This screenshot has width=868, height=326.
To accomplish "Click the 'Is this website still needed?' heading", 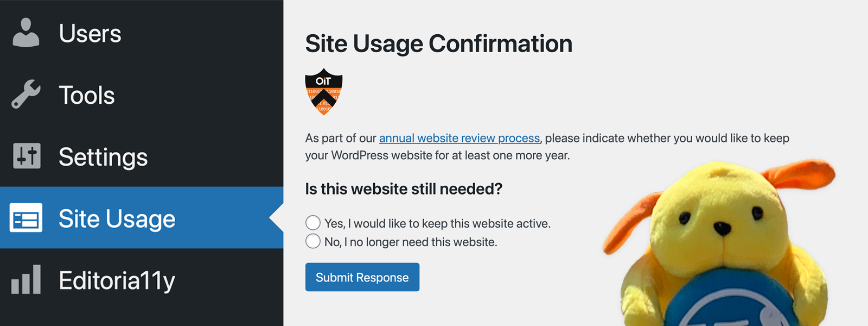I will 404,189.
